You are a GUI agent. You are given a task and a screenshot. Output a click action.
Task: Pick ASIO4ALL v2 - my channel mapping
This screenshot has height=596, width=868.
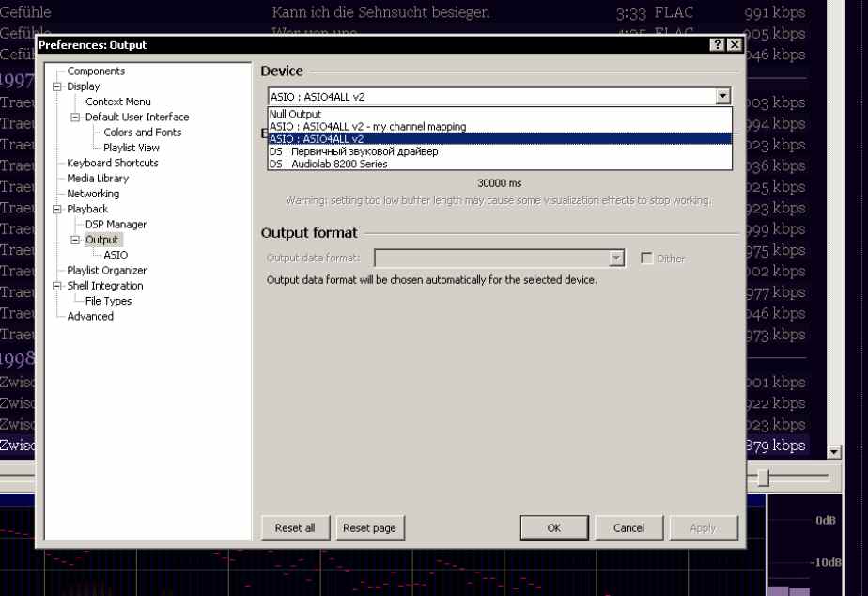pos(367,126)
